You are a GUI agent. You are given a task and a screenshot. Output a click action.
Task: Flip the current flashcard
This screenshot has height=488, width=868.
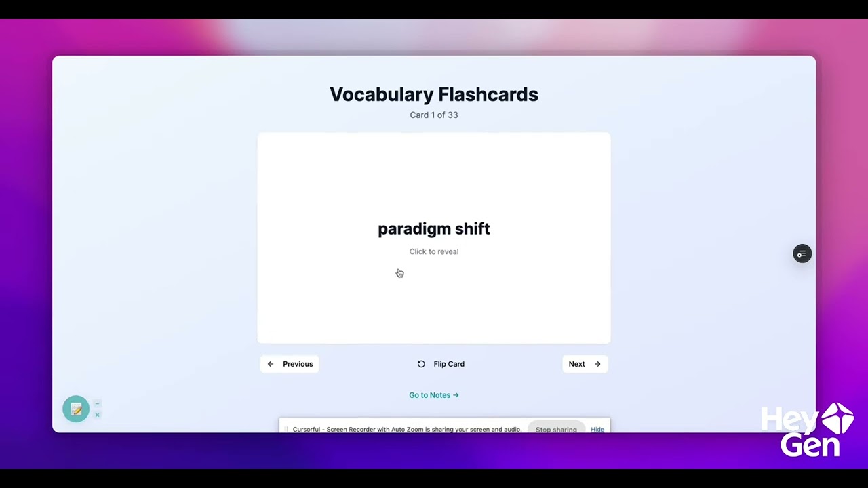pyautogui.click(x=441, y=364)
